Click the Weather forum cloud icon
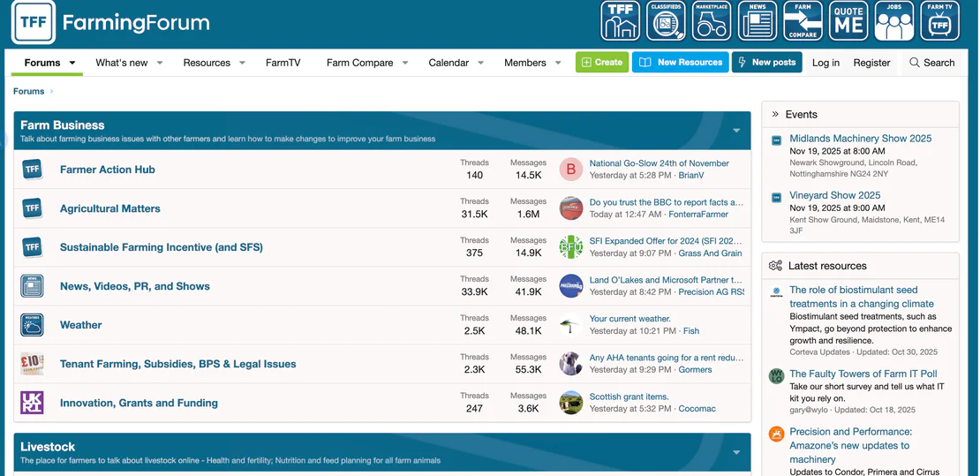This screenshot has height=476, width=980. coord(32,325)
